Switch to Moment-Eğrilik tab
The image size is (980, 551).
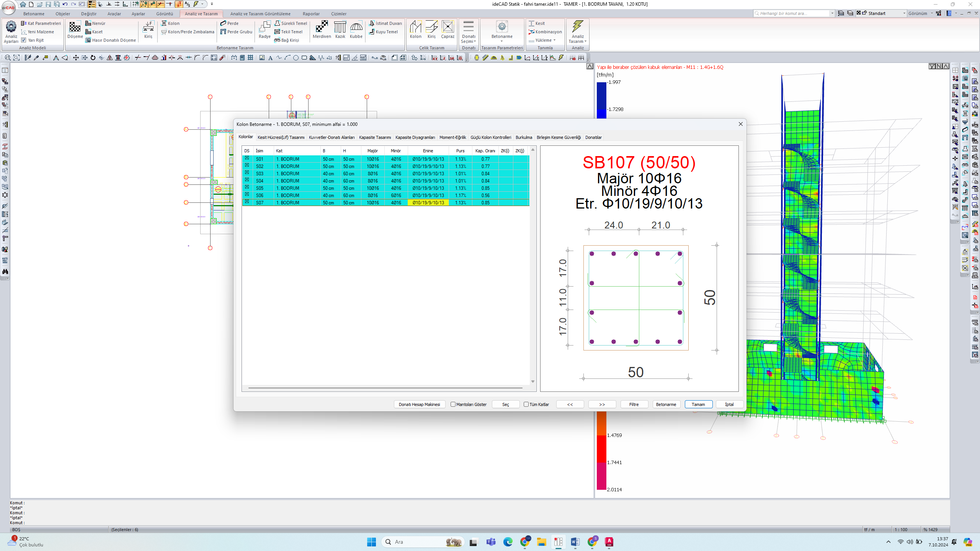[452, 137]
